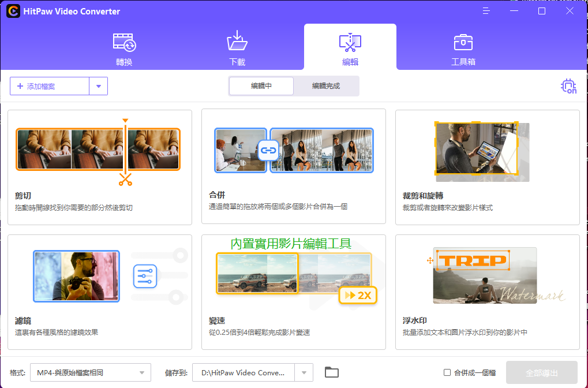Open the 濾鏡 filter tool title
The height and width of the screenshot is (388, 588).
pos(23,321)
